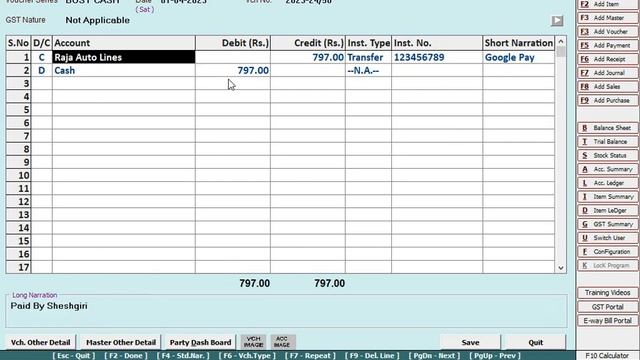
Task: Open Item Summary report
Action: (608, 197)
